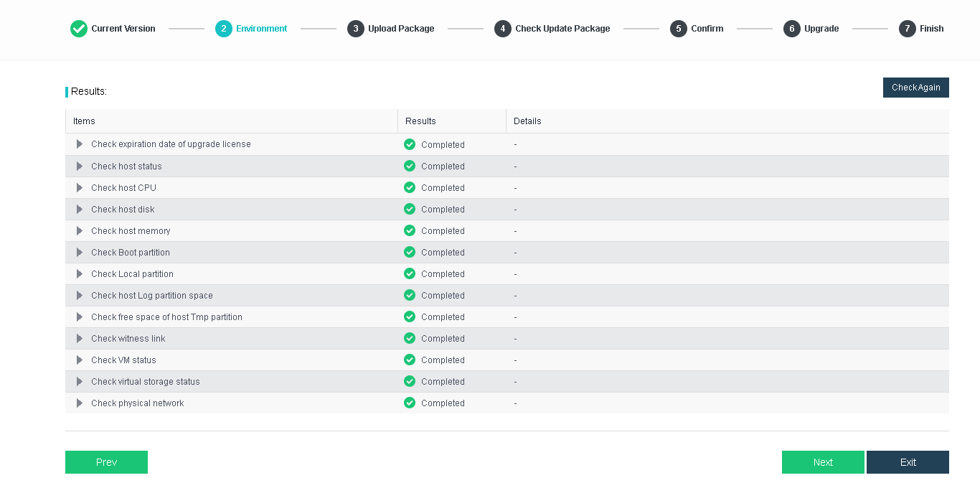Click the step 3 Upload Package number icon
Viewport: 980px width, 483px height.
pos(356,29)
